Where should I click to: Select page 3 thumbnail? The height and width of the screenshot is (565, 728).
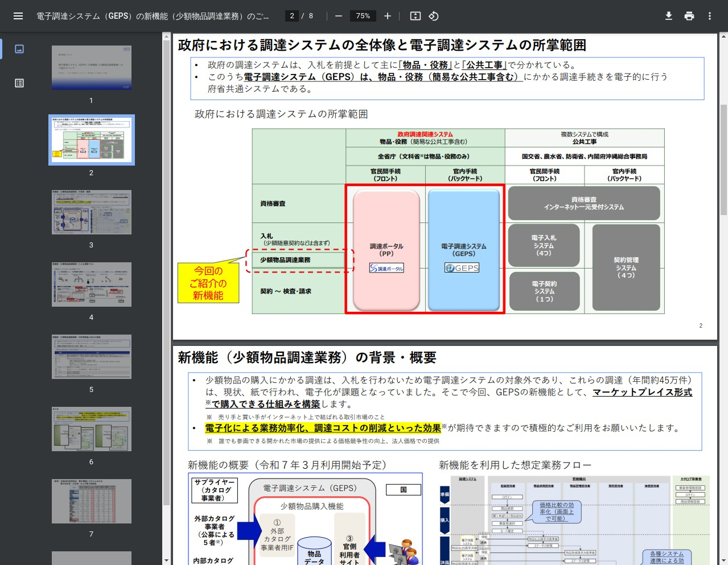click(x=92, y=212)
